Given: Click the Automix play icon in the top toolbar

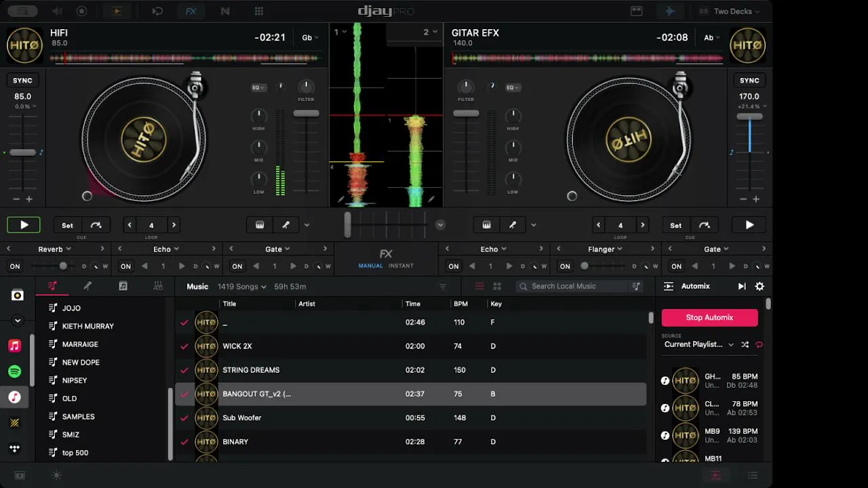Looking at the screenshot, I should coord(117,11).
